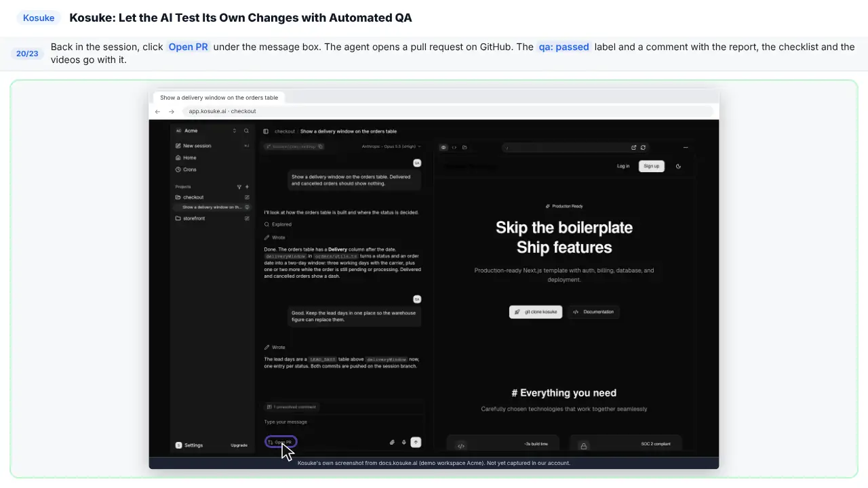
Task: Switch to the code view icon
Action: tap(454, 147)
